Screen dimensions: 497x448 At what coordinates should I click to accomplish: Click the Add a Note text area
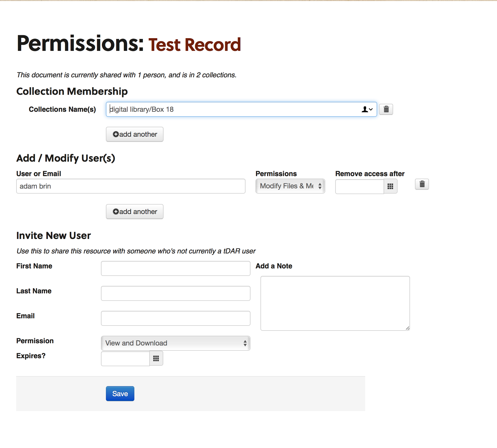(335, 303)
